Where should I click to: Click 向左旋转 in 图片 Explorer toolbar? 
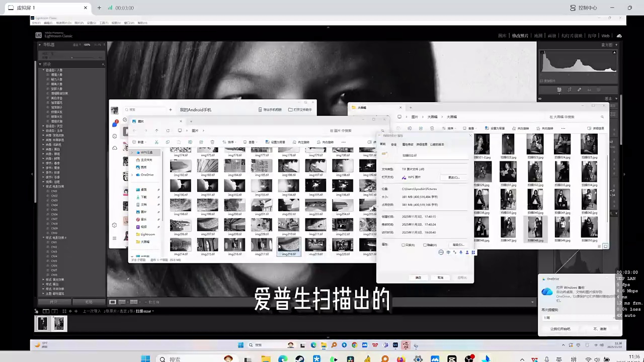[x=301, y=142]
